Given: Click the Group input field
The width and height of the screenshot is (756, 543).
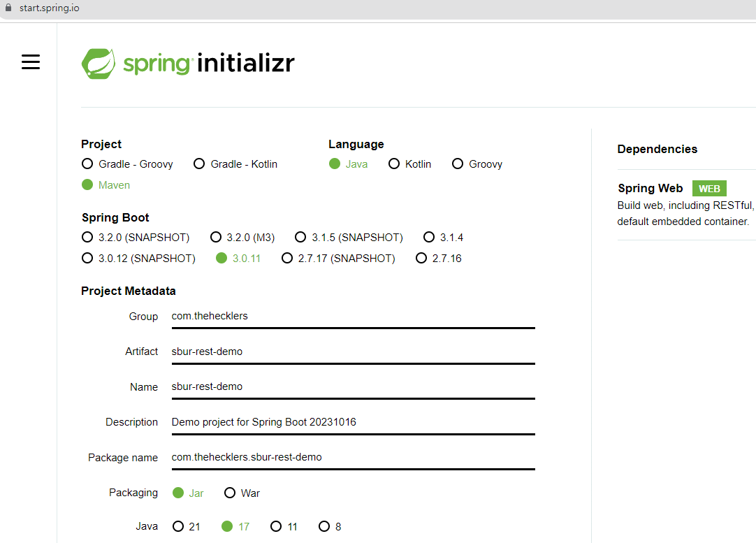Looking at the screenshot, I should [x=354, y=317].
